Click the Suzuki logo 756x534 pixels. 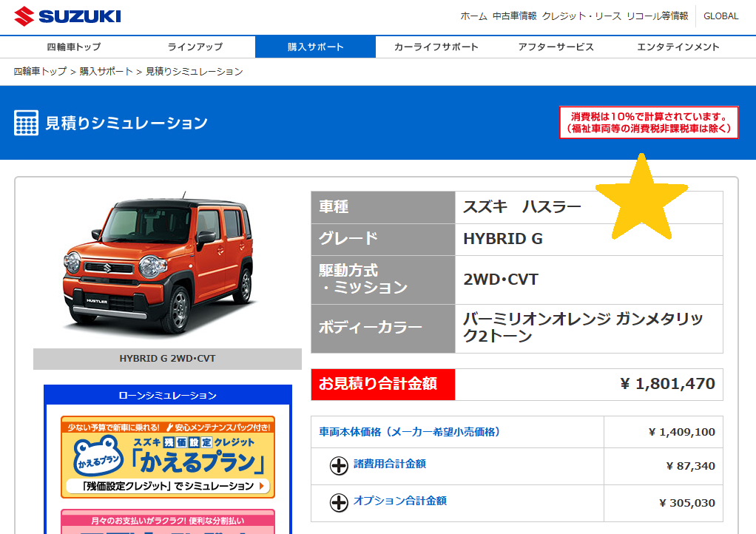pyautogui.click(x=67, y=16)
